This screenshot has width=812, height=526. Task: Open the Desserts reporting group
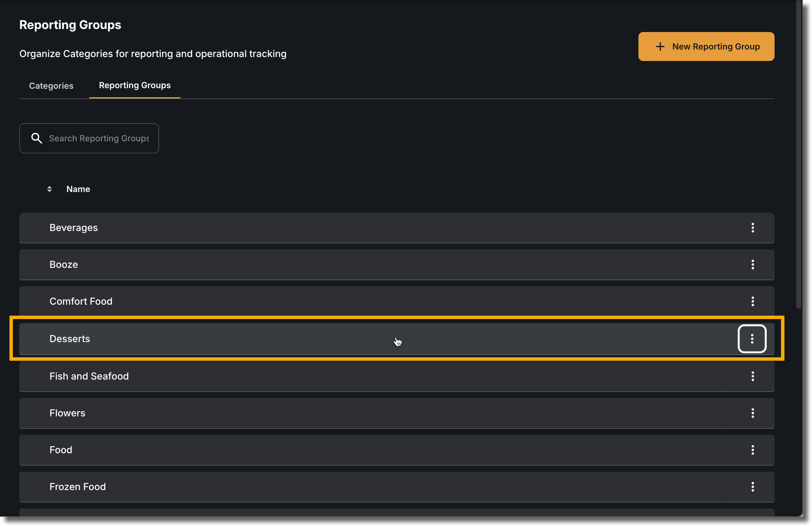tap(397, 338)
